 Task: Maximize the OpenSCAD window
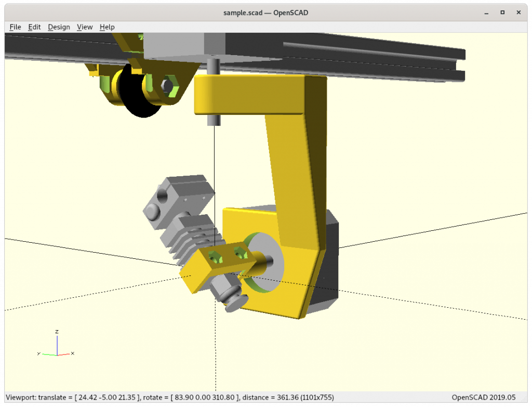pyautogui.click(x=502, y=12)
